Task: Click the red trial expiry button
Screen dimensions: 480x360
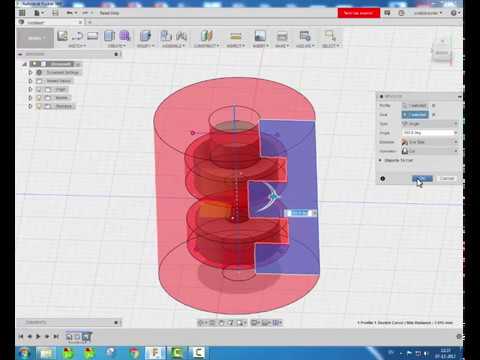Action: pyautogui.click(x=358, y=13)
